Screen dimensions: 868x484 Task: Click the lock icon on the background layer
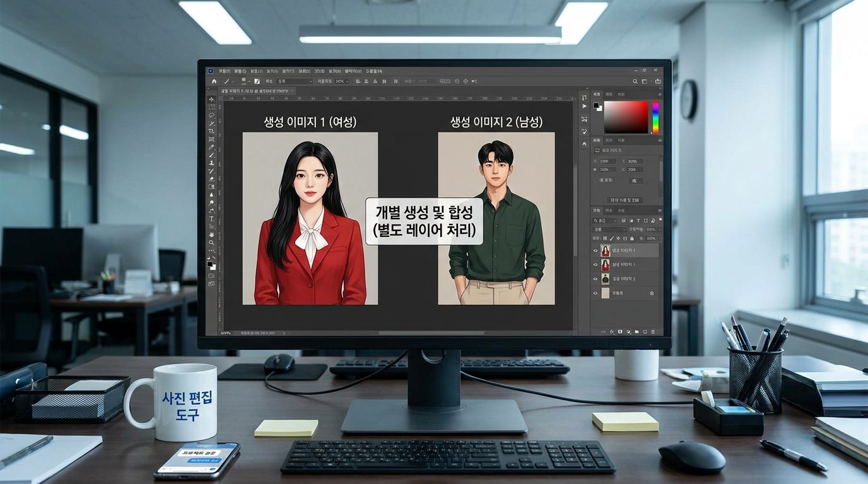coord(652,293)
